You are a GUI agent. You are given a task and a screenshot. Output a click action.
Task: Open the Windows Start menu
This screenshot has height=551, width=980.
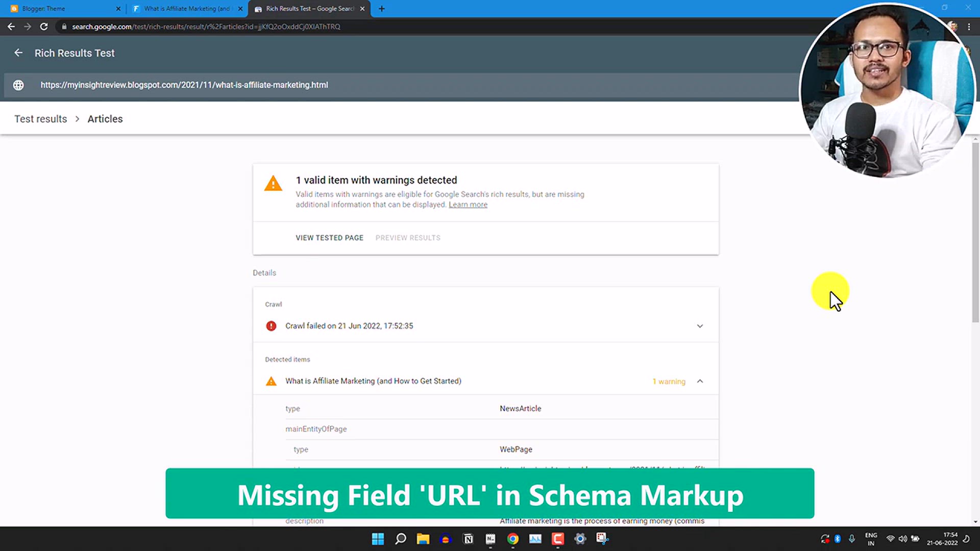pyautogui.click(x=378, y=539)
